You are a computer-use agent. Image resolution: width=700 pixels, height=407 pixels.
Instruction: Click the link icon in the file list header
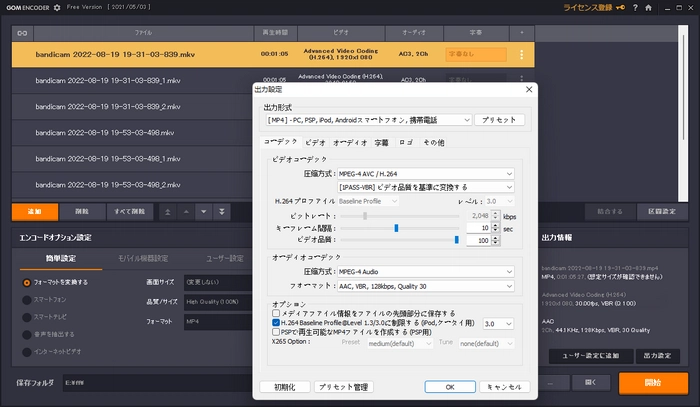pos(20,33)
